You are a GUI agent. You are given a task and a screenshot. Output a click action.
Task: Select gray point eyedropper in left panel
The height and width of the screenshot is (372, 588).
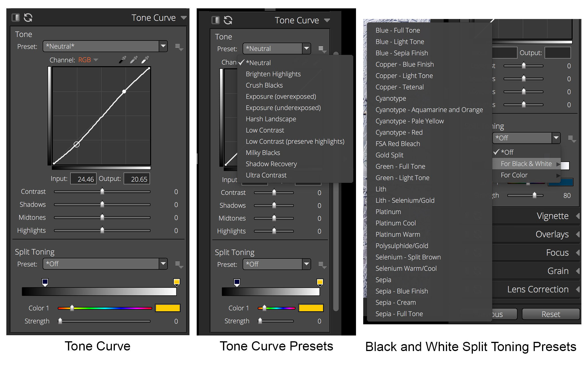pyautogui.click(x=134, y=59)
